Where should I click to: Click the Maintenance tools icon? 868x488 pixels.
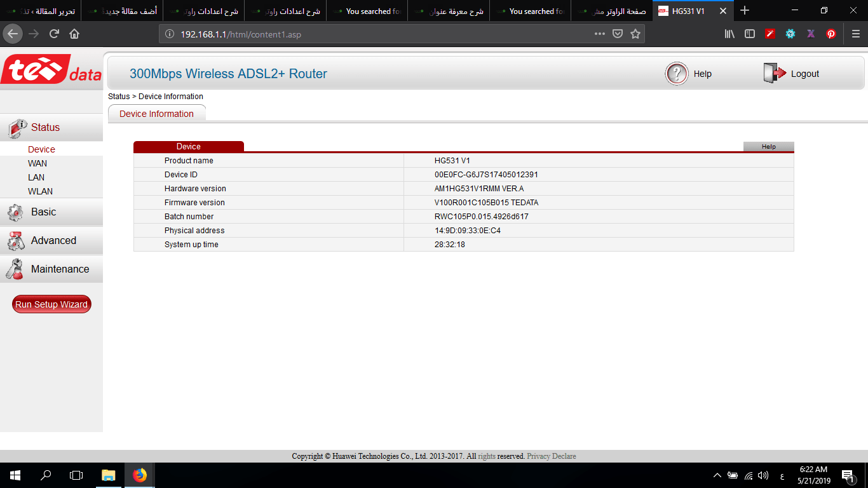coord(15,269)
